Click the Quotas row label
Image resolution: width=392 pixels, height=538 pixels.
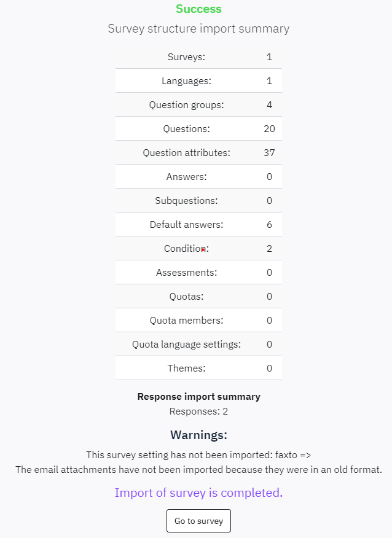tap(186, 297)
